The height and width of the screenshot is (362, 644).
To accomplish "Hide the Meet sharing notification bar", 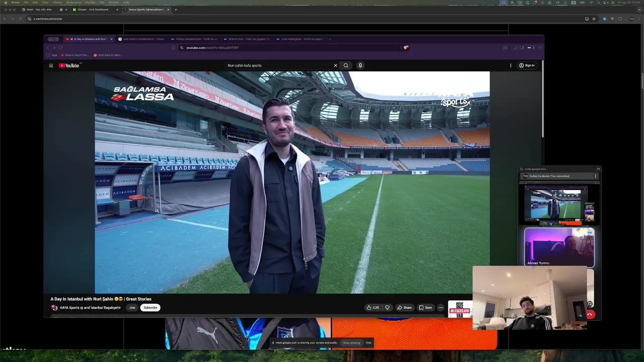I will pyautogui.click(x=369, y=343).
